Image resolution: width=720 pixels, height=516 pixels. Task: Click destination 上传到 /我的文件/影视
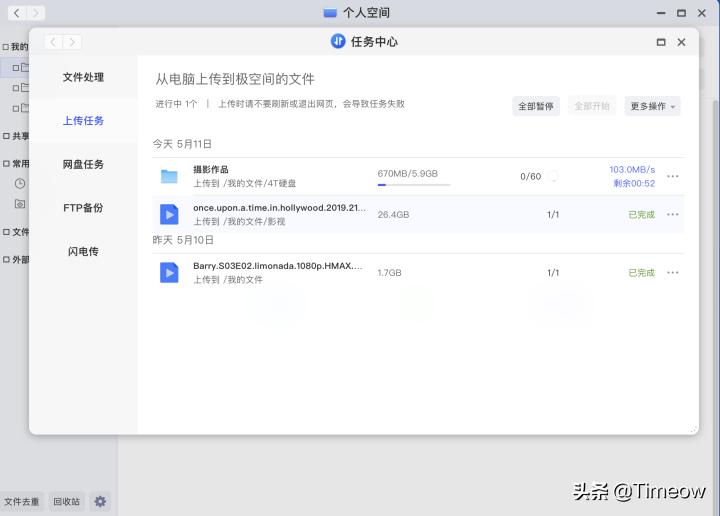239,221
